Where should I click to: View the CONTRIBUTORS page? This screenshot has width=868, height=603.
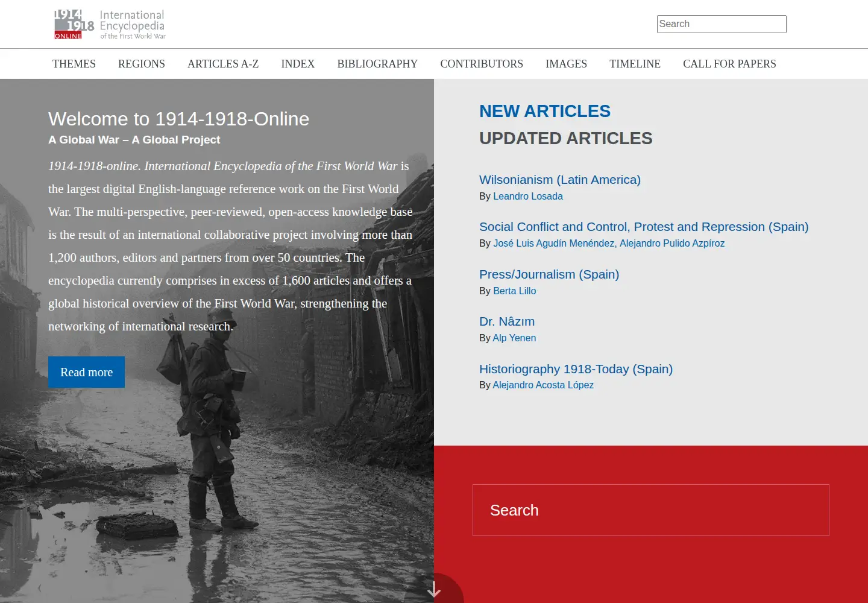[482, 64]
